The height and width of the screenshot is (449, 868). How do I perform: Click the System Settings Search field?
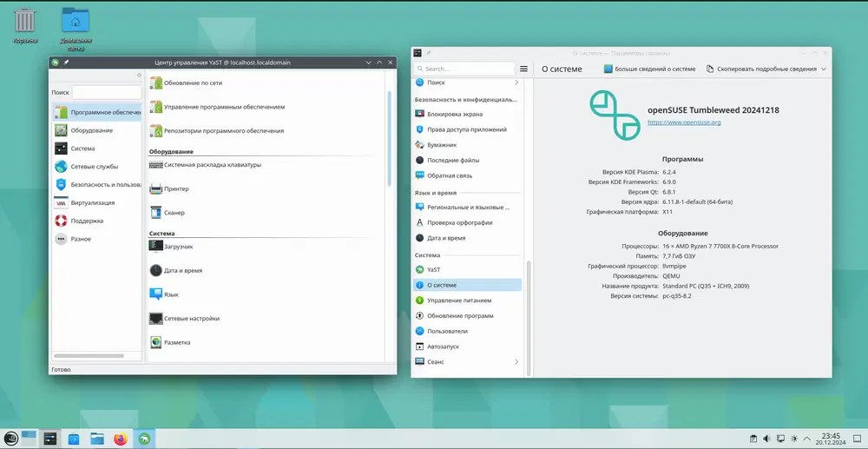(464, 69)
